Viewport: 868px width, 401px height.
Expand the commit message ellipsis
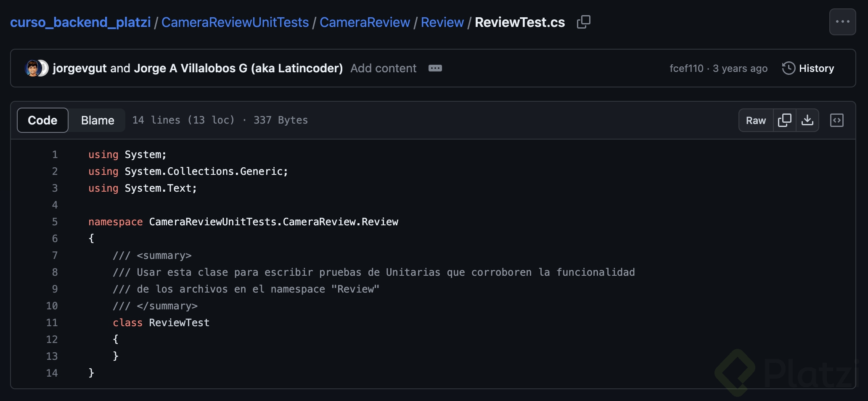click(435, 68)
